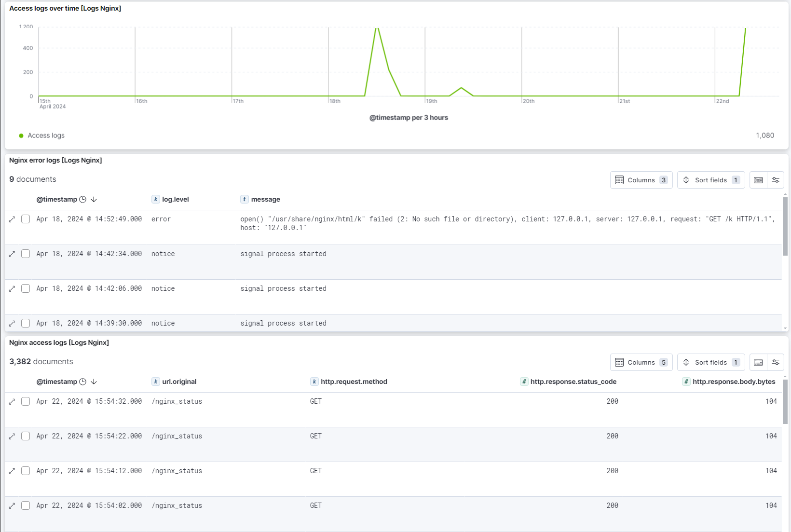Click the text field icon beside message column
Screen dimensions: 791x532
coord(245,199)
